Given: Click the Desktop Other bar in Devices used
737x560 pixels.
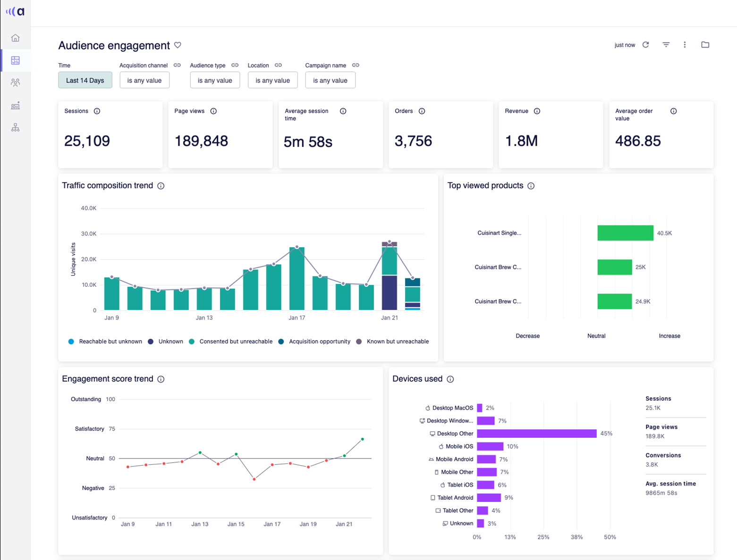Looking at the screenshot, I should [536, 434].
